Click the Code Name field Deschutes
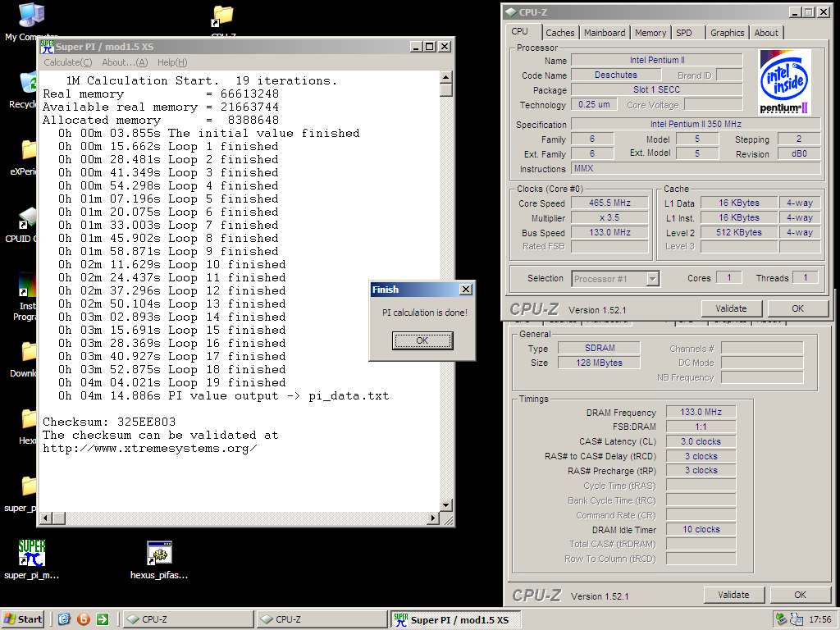 tap(615, 75)
